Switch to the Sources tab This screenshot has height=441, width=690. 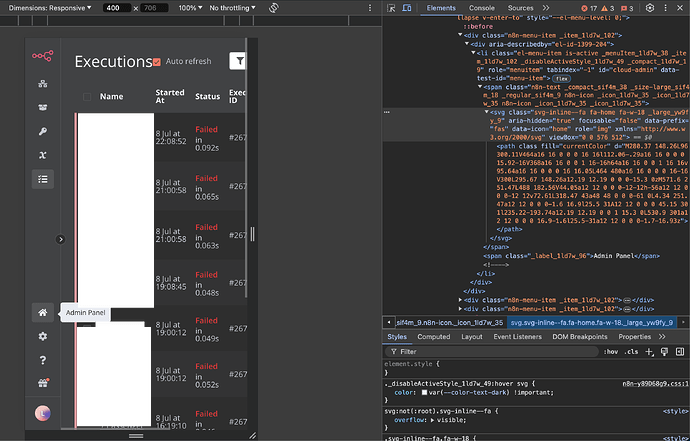click(x=520, y=8)
